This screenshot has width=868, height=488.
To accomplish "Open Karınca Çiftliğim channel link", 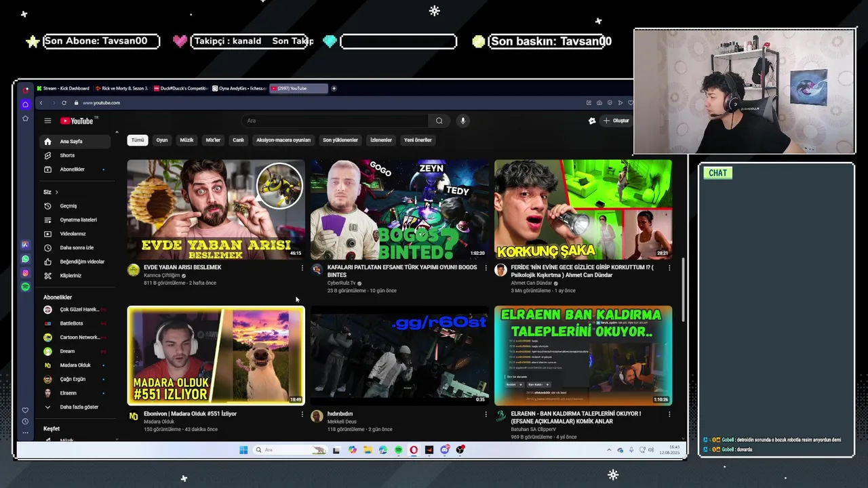I will point(162,275).
